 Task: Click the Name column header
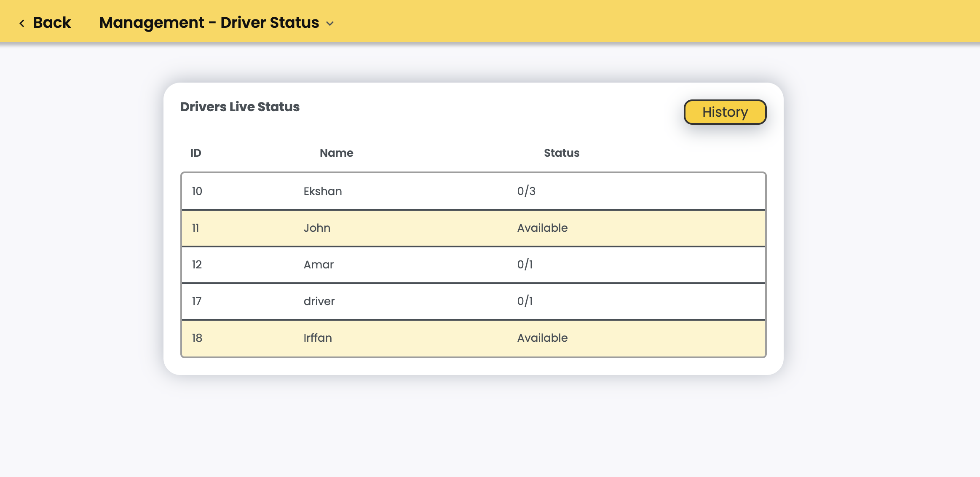click(x=336, y=153)
